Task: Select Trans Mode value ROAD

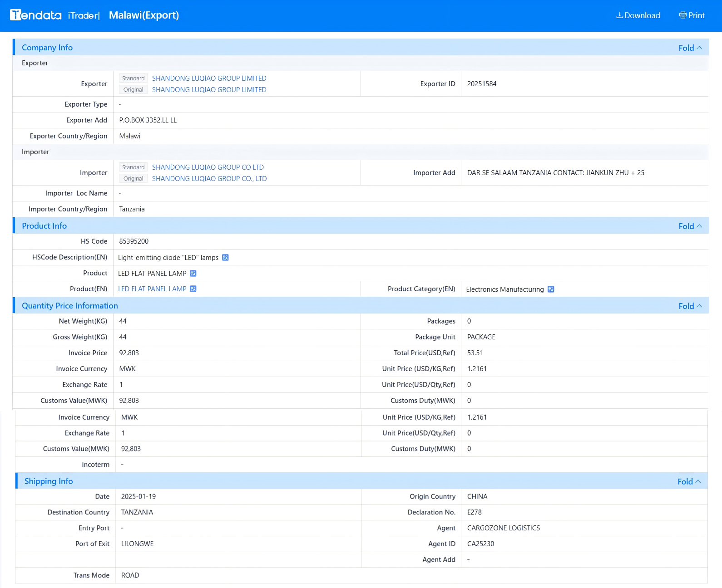Action: click(x=130, y=575)
